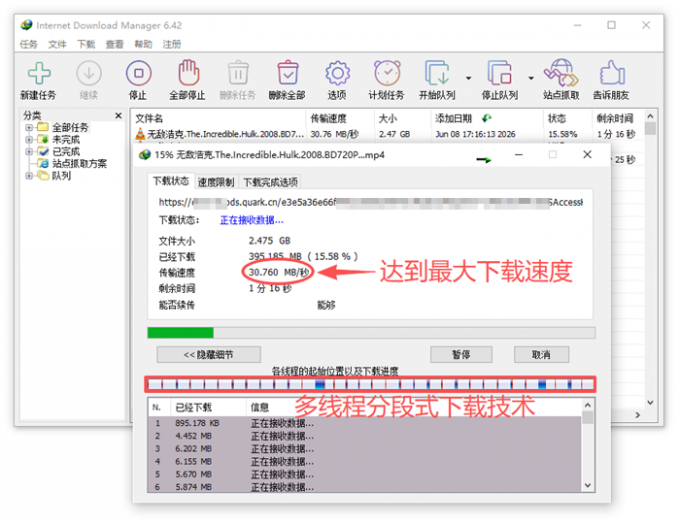
Task: Click the main list horizontal scroll right arrow
Action: pyautogui.click(x=638, y=415)
